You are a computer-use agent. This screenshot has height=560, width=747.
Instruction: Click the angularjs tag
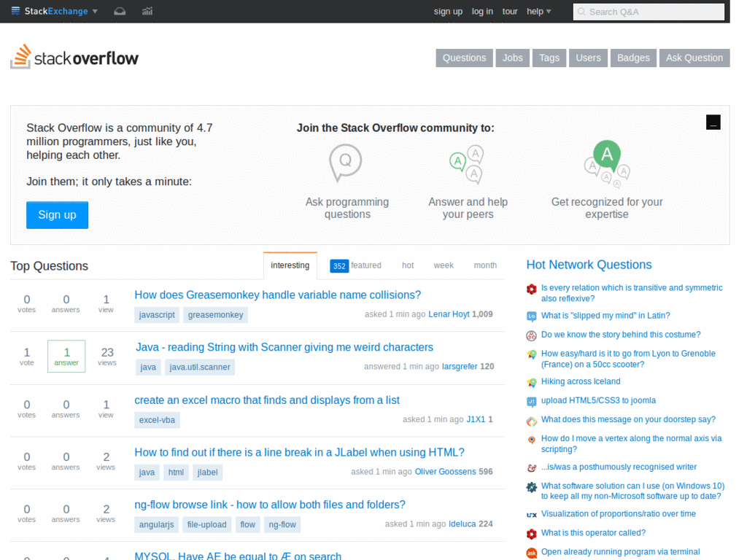(156, 525)
